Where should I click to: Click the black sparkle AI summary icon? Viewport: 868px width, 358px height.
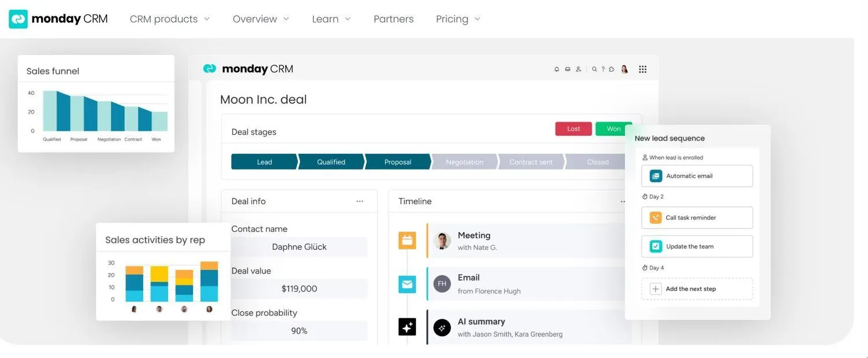[x=407, y=327]
